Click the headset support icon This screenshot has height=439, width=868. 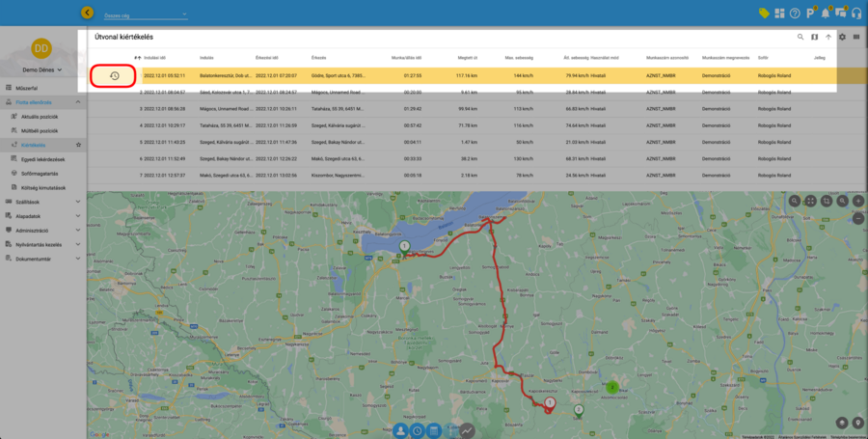pos(855,13)
